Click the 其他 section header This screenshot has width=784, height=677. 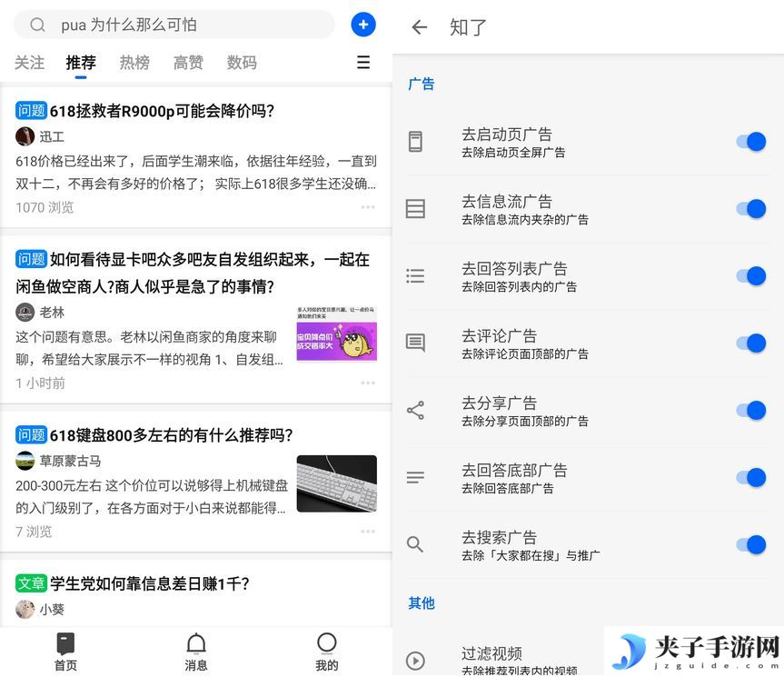421,603
